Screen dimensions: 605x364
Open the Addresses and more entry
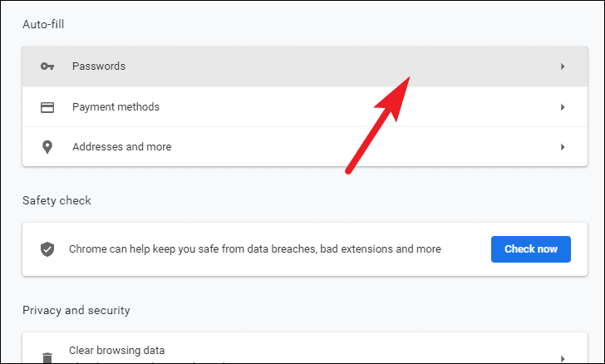pos(122,147)
